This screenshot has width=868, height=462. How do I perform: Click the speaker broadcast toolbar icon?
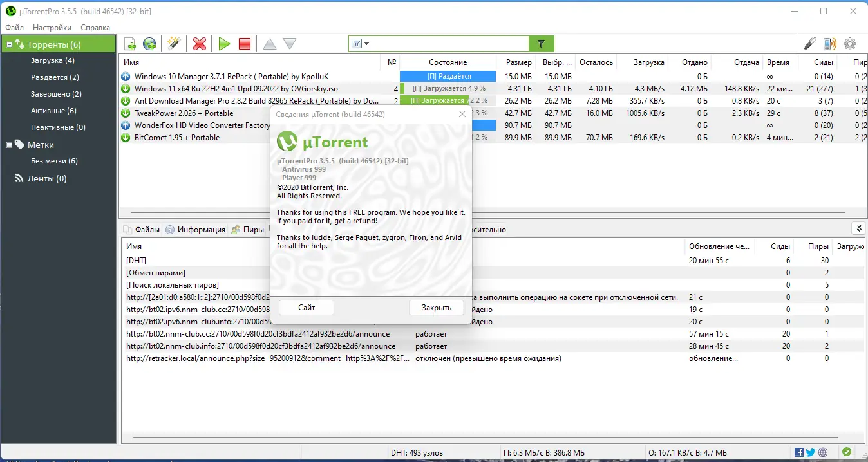pos(830,44)
